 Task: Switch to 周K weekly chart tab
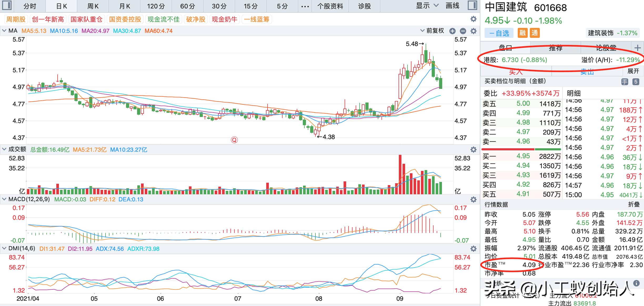pyautogui.click(x=93, y=6)
